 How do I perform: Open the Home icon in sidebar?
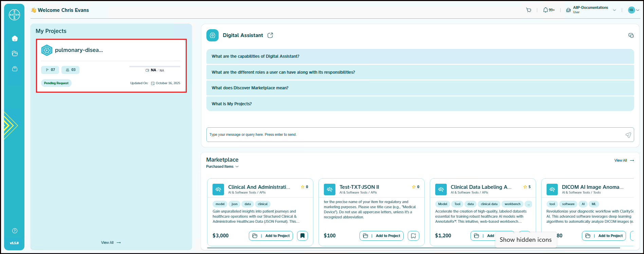[15, 38]
